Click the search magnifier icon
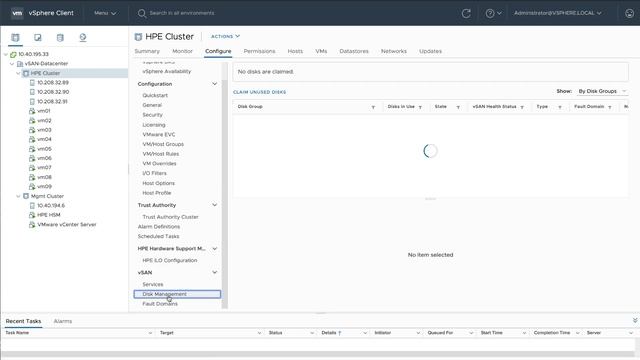 (x=142, y=13)
